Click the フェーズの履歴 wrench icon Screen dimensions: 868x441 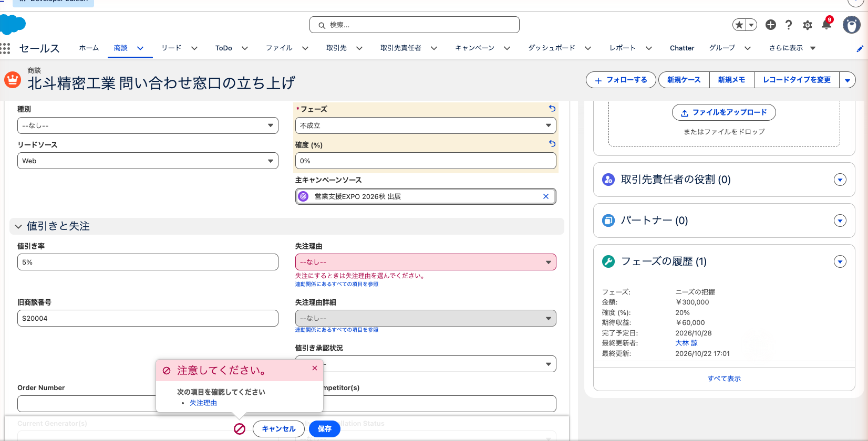click(608, 261)
